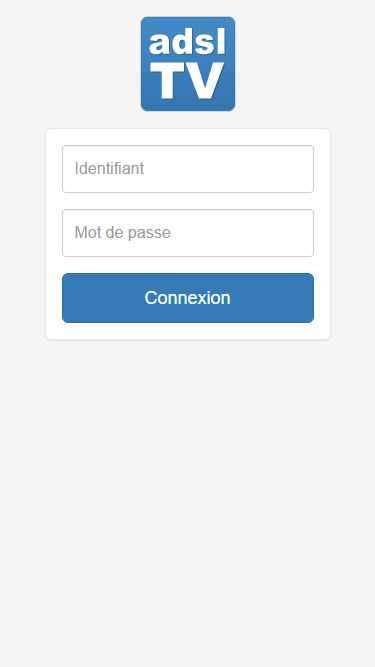
Task: Log in using the Connexion button
Action: coord(188,298)
